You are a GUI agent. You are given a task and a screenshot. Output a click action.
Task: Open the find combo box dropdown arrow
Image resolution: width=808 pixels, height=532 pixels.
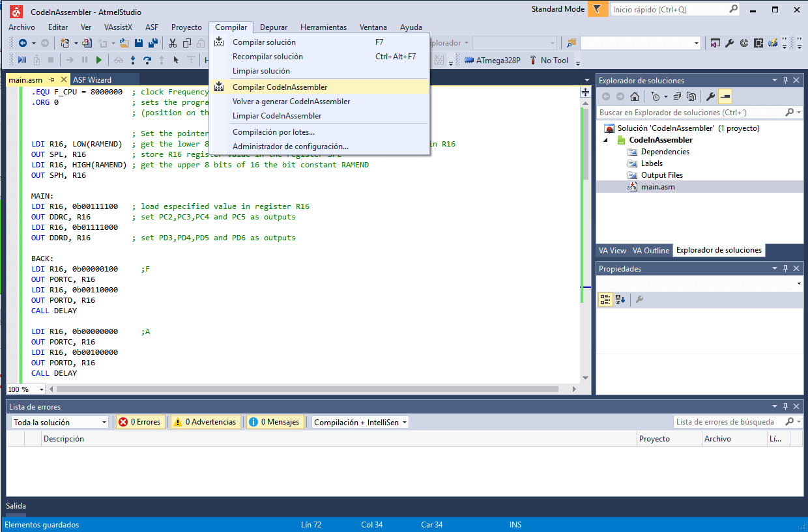coord(697,43)
